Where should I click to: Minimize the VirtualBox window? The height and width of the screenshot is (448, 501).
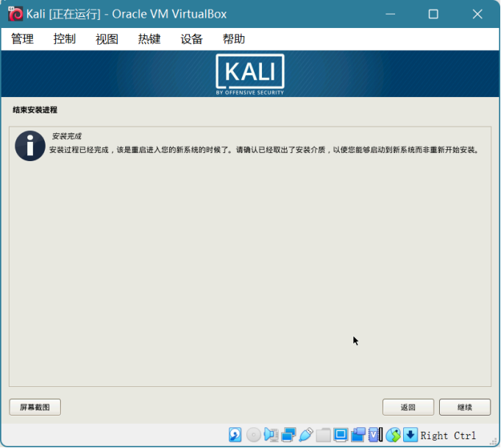[391, 14]
